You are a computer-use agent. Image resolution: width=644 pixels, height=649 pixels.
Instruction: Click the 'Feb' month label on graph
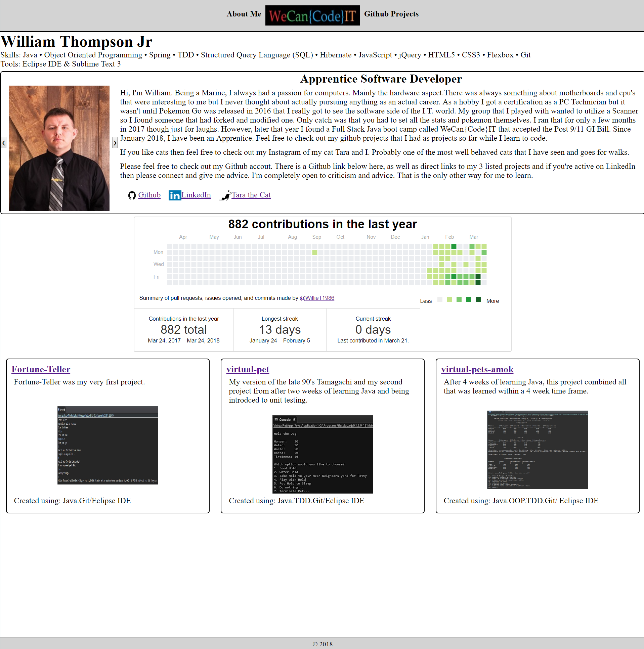[x=449, y=237]
